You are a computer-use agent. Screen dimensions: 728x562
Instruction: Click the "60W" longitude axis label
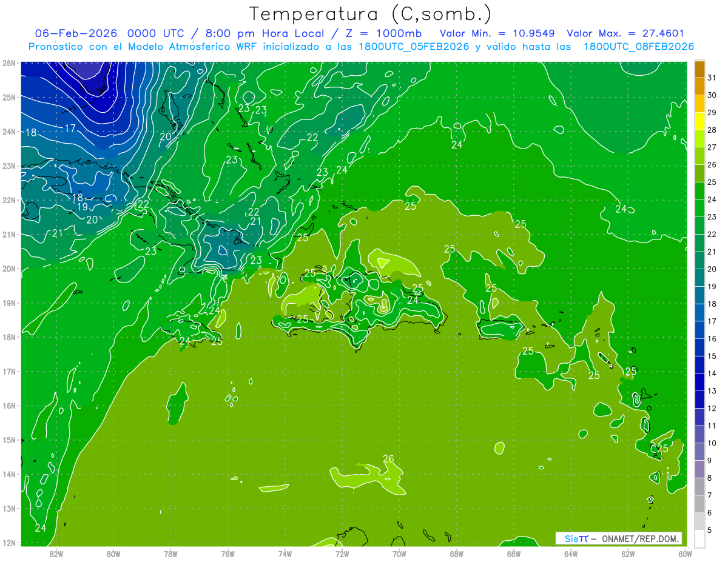coord(686,553)
